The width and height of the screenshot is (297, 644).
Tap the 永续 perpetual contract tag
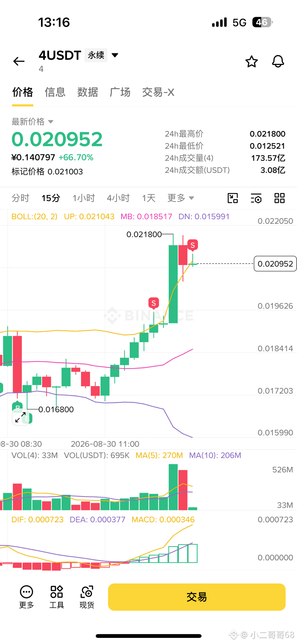96,55
